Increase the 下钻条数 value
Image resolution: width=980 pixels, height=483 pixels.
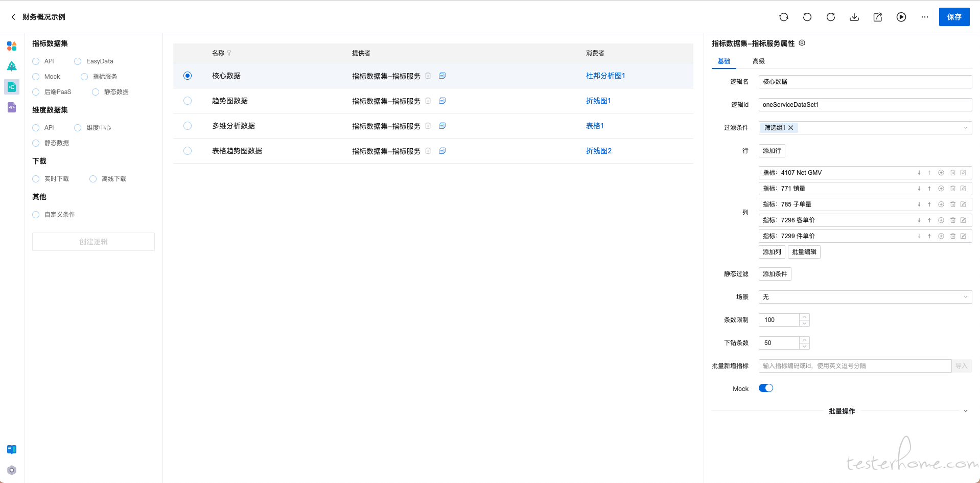tap(804, 340)
